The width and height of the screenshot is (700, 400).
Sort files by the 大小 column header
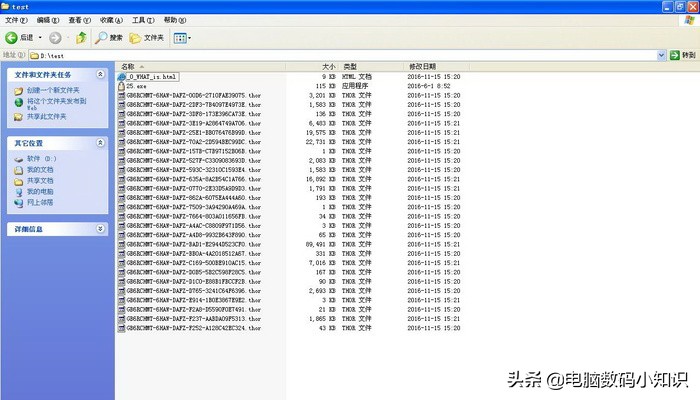(312, 67)
